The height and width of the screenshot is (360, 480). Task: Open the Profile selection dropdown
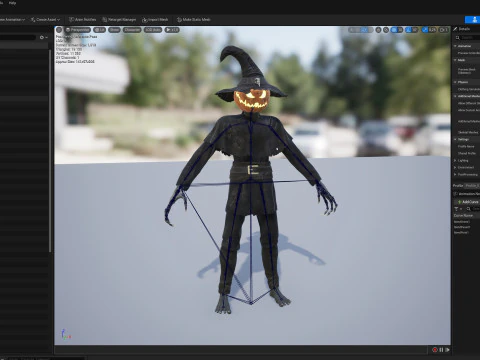click(x=472, y=185)
